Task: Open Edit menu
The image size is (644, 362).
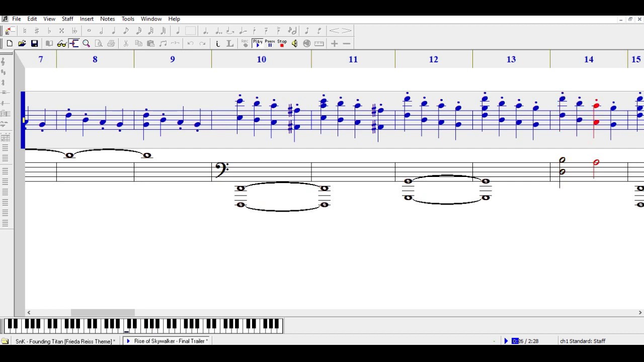Action: (32, 19)
